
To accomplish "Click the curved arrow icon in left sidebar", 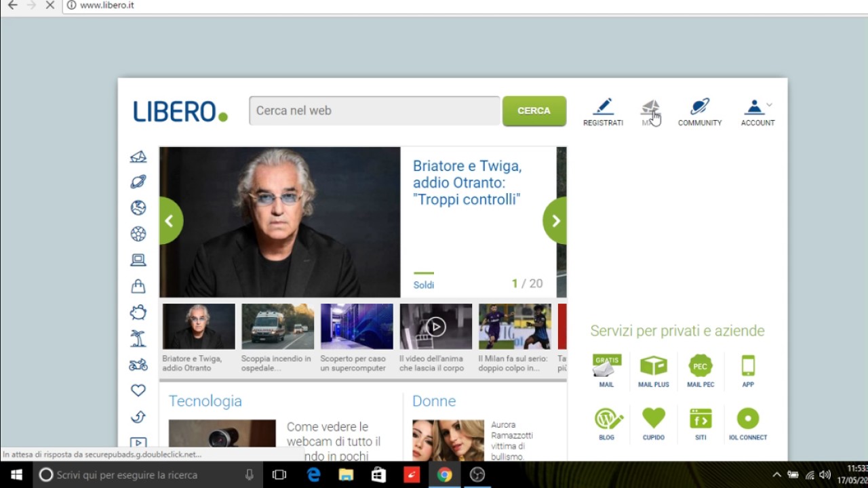I will pos(138,417).
